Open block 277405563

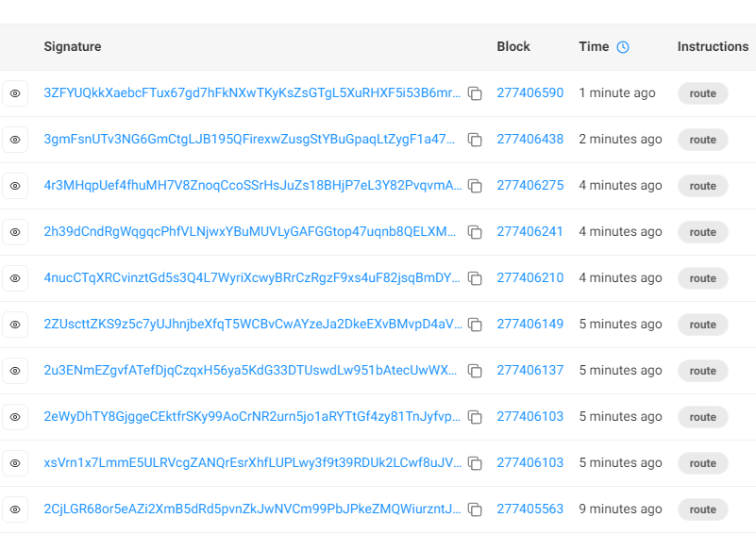(x=529, y=509)
